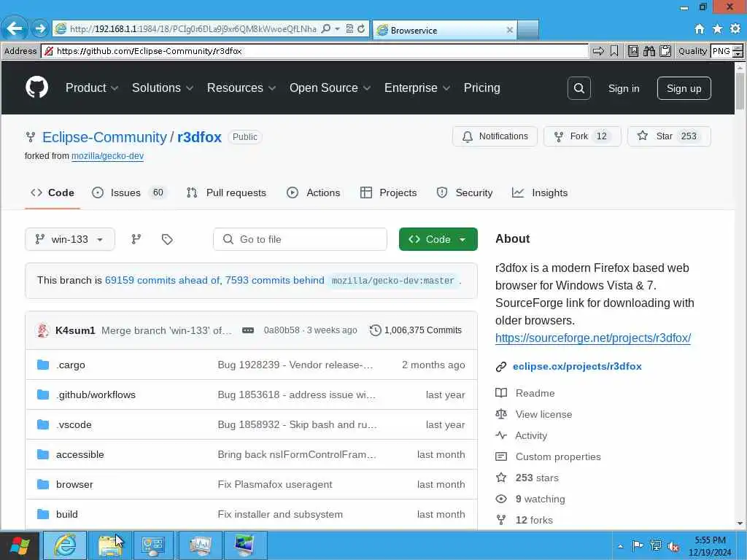The height and width of the screenshot is (560, 747).
Task: Click the binoculars find icon
Action: click(x=649, y=51)
